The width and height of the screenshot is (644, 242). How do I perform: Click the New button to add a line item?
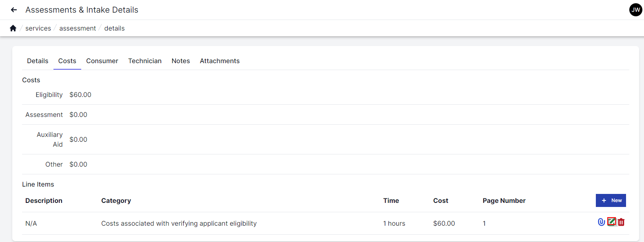tap(611, 200)
